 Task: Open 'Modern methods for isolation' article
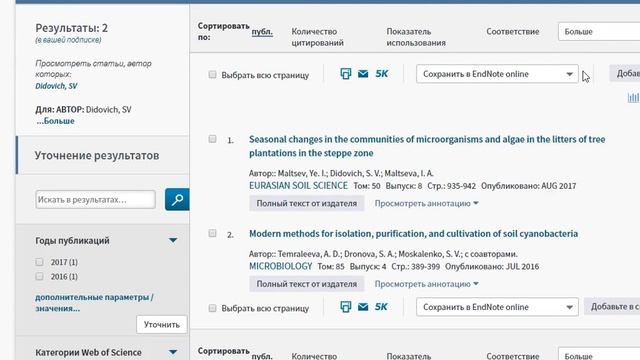coord(413,233)
